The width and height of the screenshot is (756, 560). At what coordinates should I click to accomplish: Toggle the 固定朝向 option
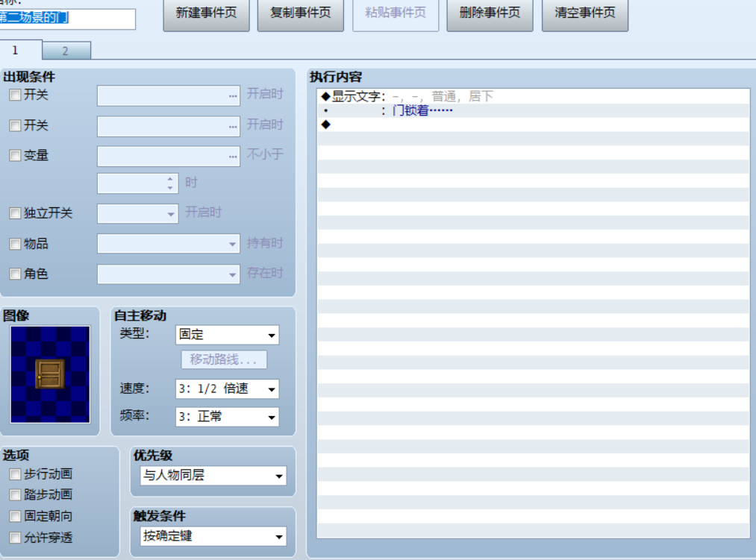click(15, 516)
